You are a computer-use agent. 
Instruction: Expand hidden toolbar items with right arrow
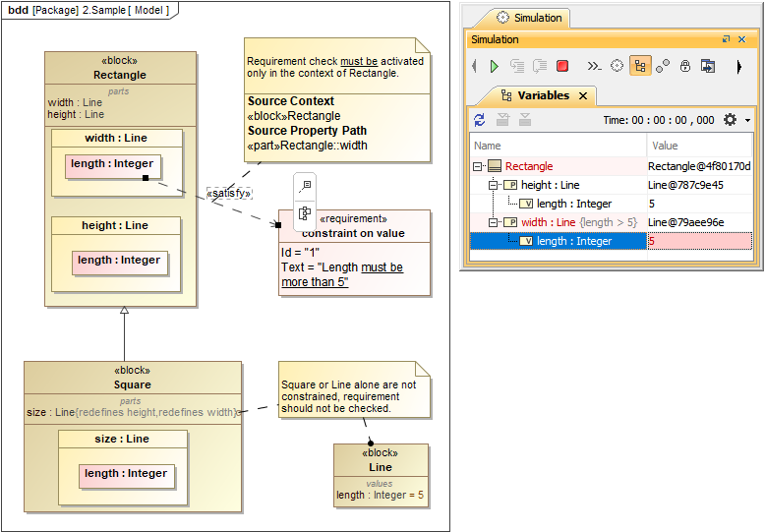point(738,67)
